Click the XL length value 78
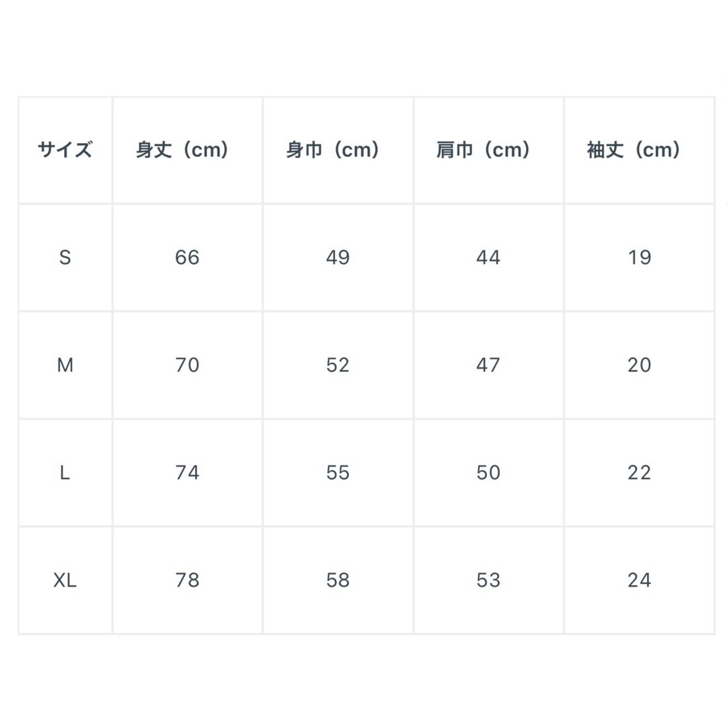Viewport: 728px width, 728px height. [x=187, y=580]
